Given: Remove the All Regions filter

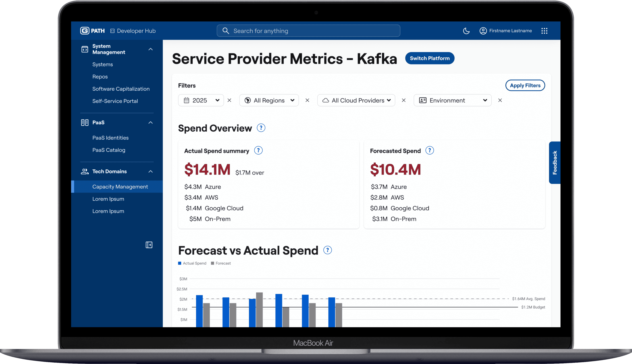Looking at the screenshot, I should [x=307, y=100].
